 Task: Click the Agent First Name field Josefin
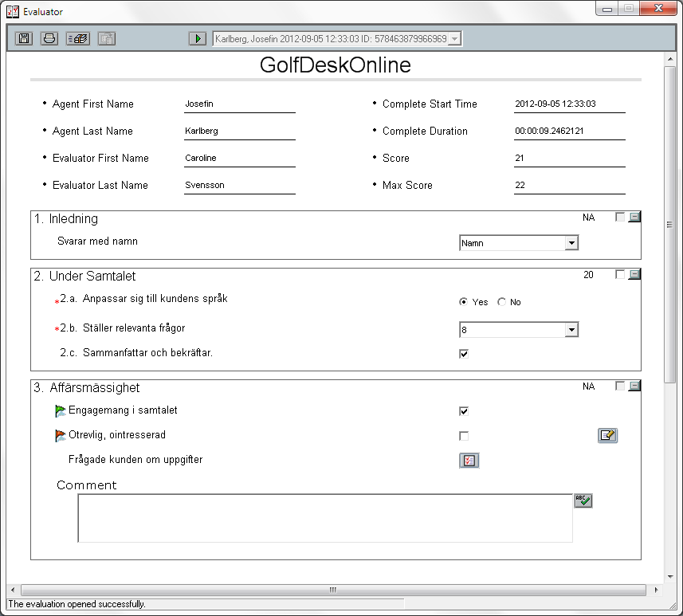tap(240, 104)
